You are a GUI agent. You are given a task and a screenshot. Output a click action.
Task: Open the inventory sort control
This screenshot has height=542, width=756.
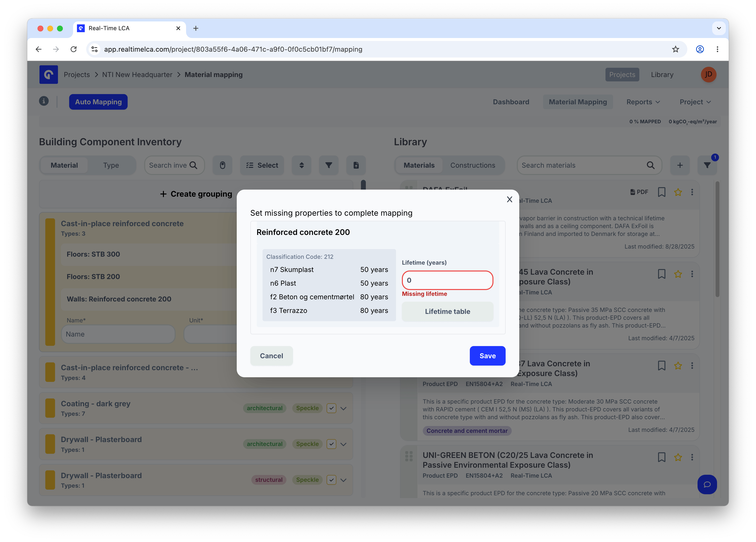(x=301, y=165)
